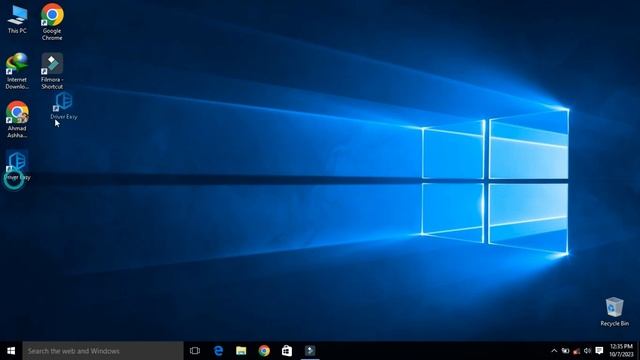Click the Show desktop strip beside the clock
The height and width of the screenshot is (360, 640).
coord(638,351)
